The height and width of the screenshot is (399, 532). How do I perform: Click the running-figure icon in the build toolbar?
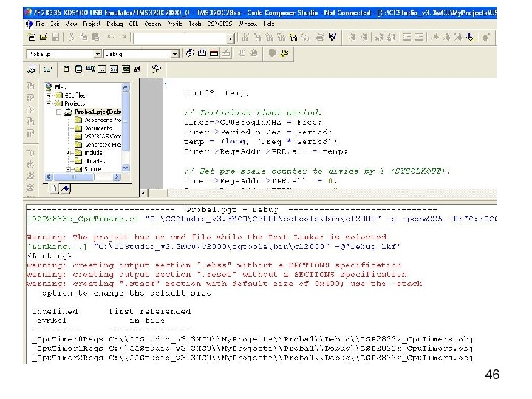coord(284,53)
